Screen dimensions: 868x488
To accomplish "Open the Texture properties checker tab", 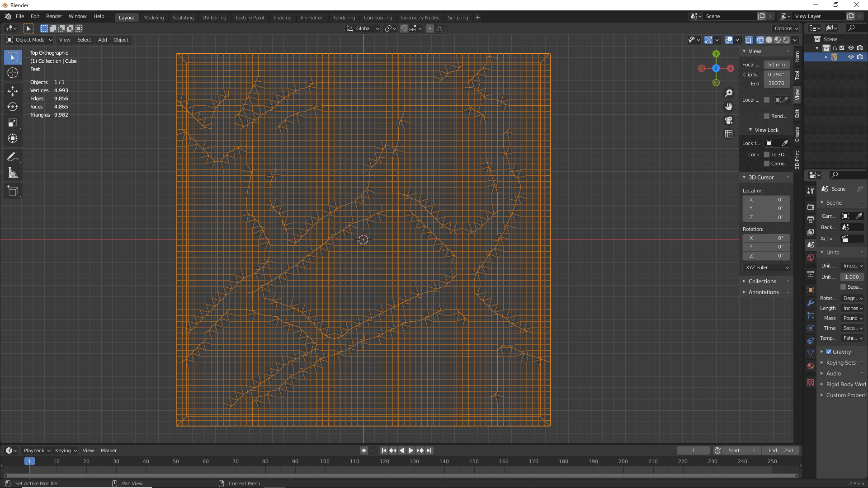I will 811,382.
